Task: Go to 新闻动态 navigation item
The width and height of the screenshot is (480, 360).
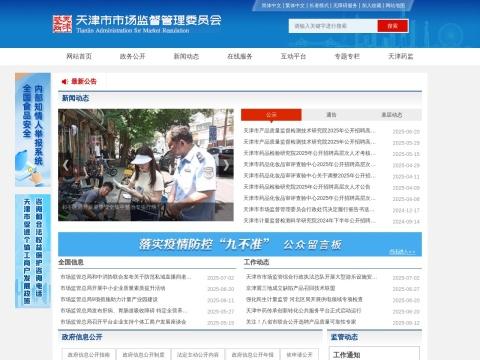Action: 186,56
